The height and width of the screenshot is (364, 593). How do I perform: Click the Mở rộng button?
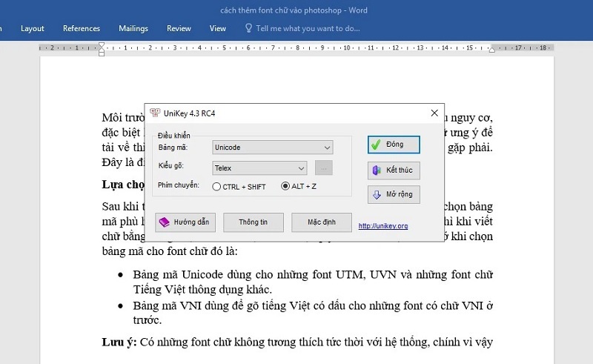click(394, 194)
